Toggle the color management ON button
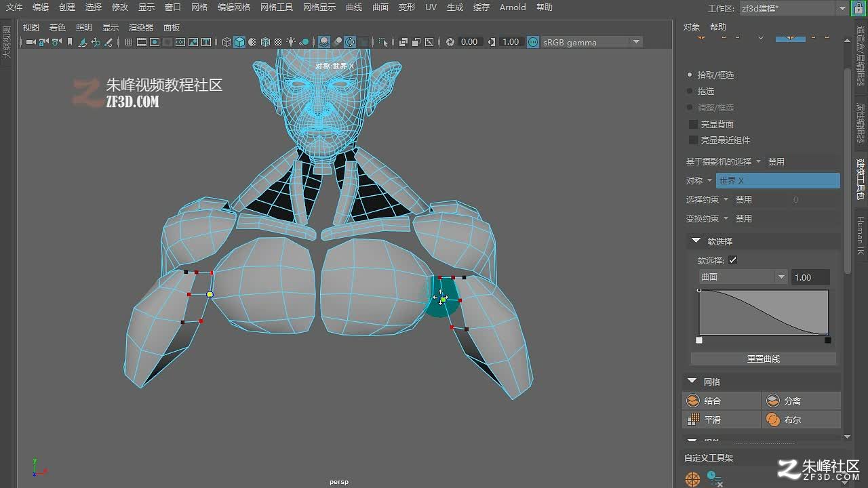The height and width of the screenshot is (488, 868). [532, 42]
